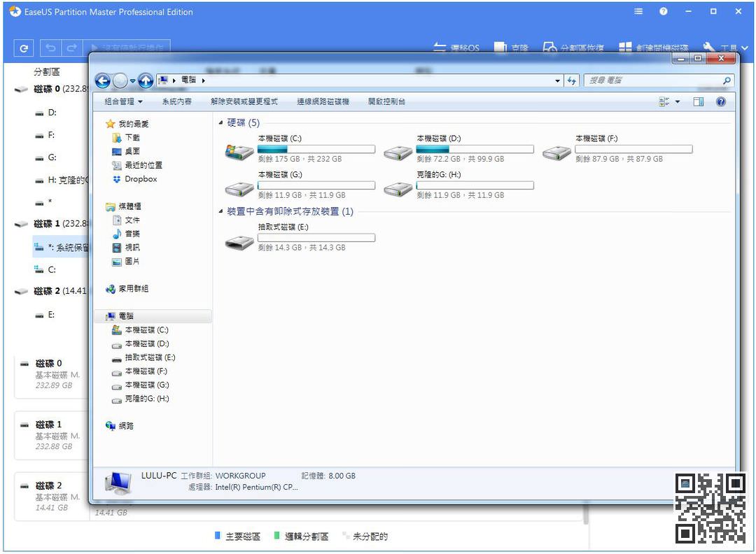Viewport: 756px width, 554px height.
Task: Click 開啟控制台 in toolbar
Action: click(x=386, y=101)
